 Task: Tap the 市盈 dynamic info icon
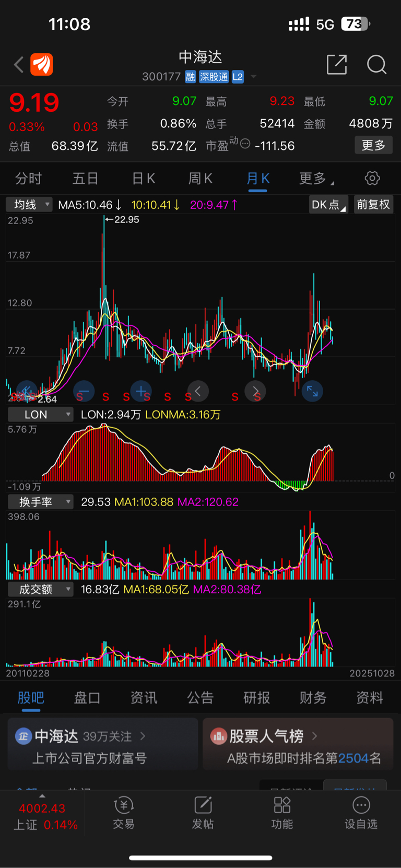point(245,144)
